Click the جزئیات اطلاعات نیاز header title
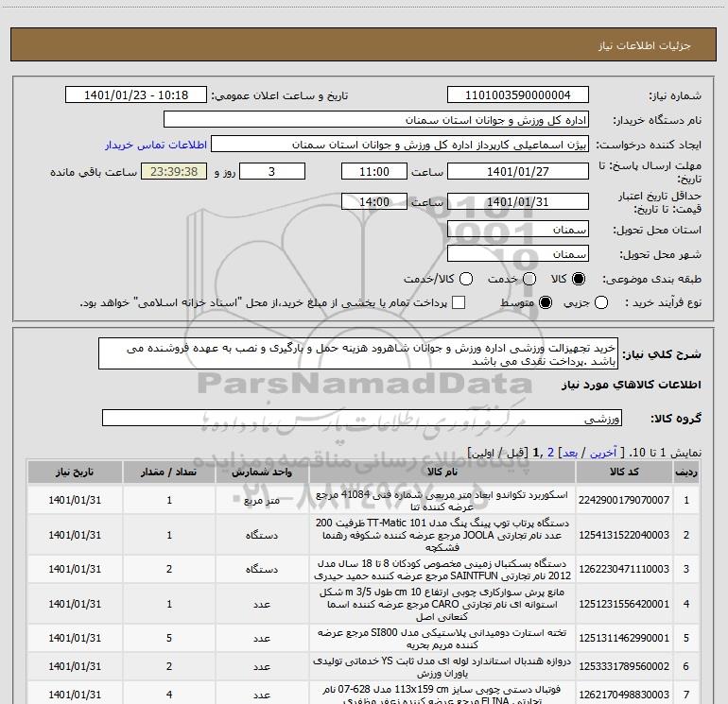 pyautogui.click(x=645, y=45)
